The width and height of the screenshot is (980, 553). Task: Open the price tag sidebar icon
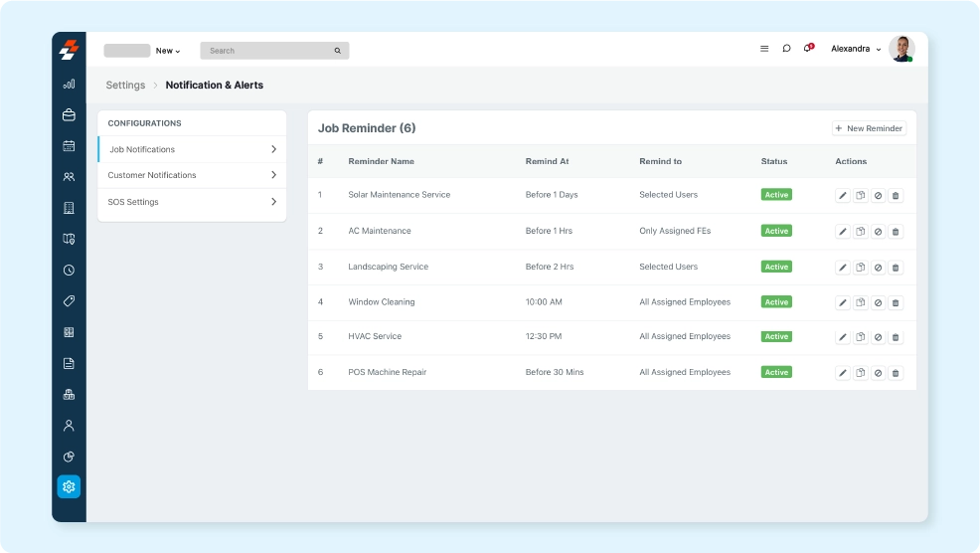(69, 300)
